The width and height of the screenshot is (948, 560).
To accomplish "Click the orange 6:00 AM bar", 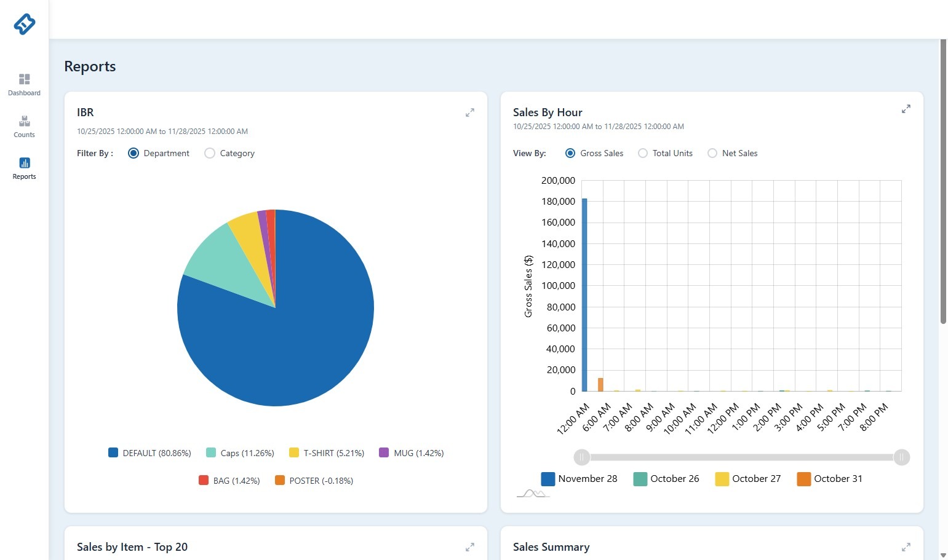I will [600, 384].
